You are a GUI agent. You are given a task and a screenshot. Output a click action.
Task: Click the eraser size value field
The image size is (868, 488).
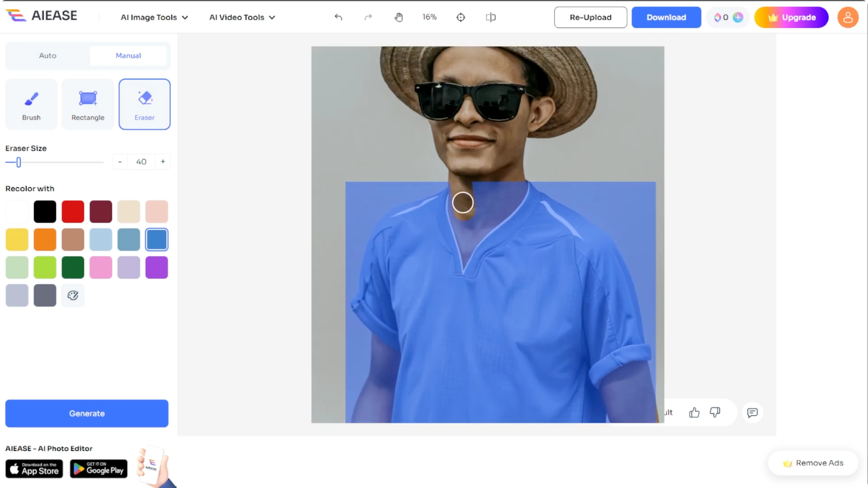coord(141,162)
